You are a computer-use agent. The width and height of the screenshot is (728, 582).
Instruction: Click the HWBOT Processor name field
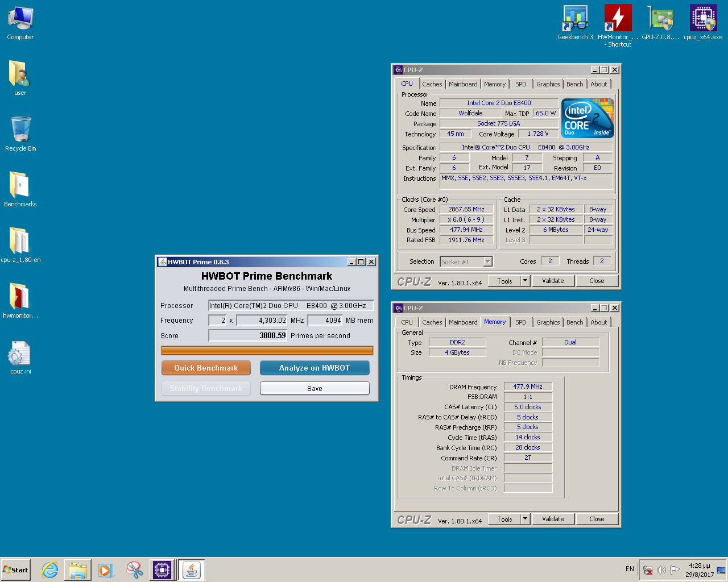click(x=291, y=305)
